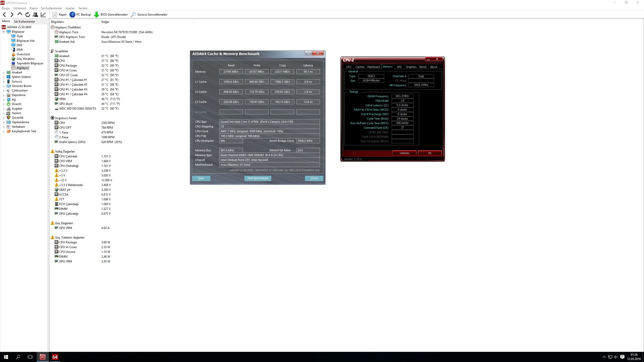Collapse the Bilgisayar tree node
Image resolution: width=644 pixels, height=362 pixels.
click(x=4, y=32)
